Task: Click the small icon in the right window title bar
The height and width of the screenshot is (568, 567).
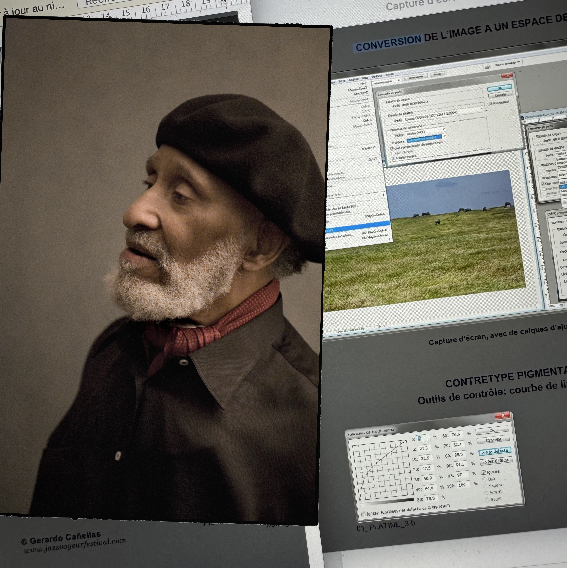Action: coord(522,118)
